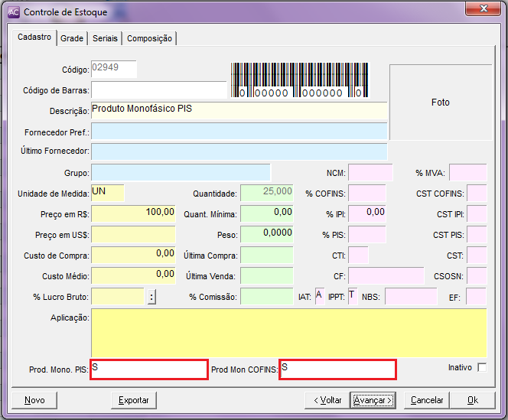The width and height of the screenshot is (508, 420).
Task: Select the Prod Mon COFINS field
Action: click(x=337, y=369)
